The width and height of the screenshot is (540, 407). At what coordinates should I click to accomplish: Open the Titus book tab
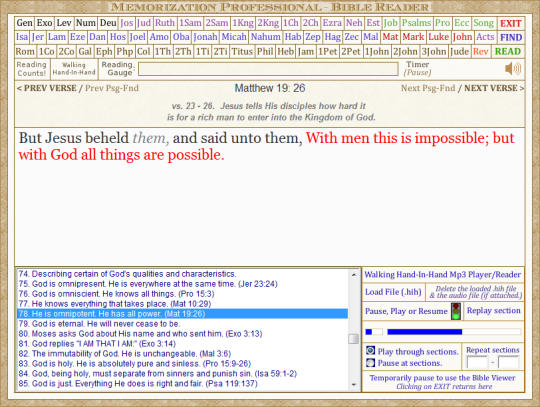coord(242,52)
